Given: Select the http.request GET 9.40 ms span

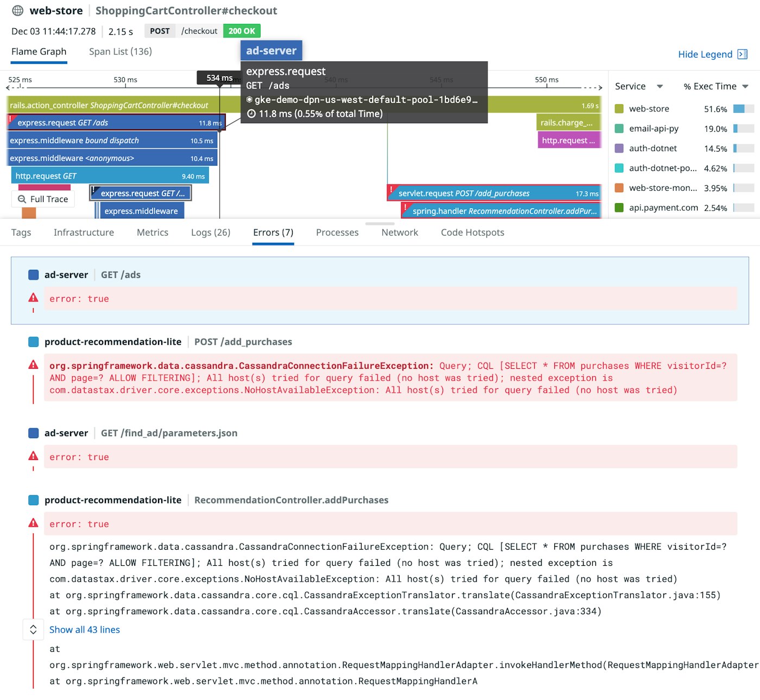Looking at the screenshot, I should click(110, 176).
